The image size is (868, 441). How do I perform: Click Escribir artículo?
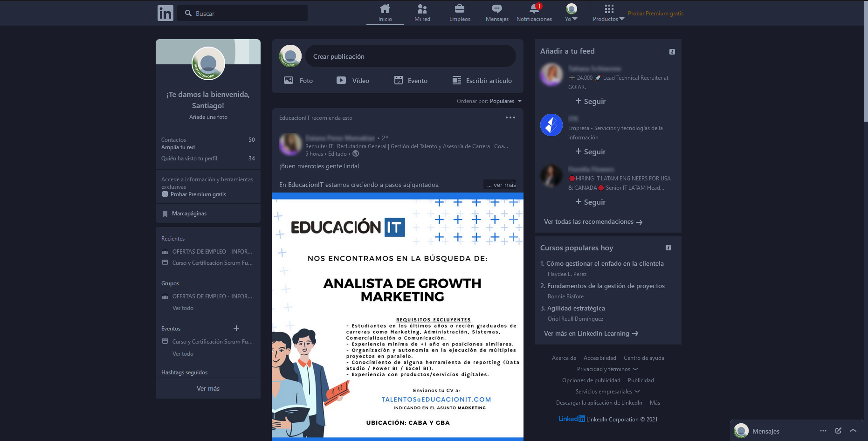click(x=482, y=80)
